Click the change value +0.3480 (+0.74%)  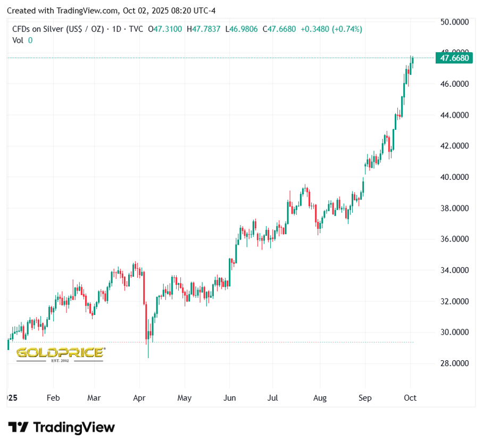tap(331, 29)
